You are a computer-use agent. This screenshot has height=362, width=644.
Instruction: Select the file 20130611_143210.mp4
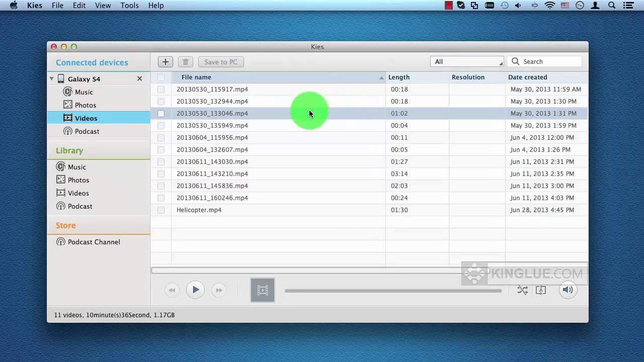[x=212, y=174]
